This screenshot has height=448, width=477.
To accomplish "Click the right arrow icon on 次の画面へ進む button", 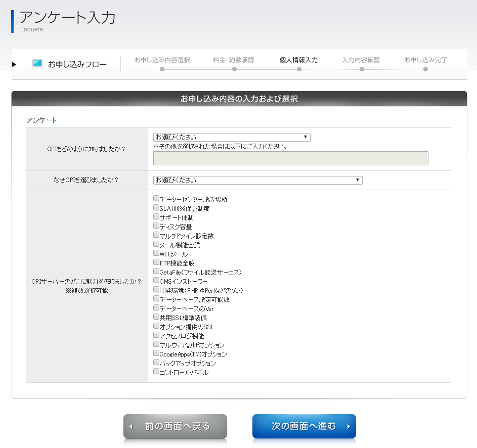I will click(x=349, y=427).
